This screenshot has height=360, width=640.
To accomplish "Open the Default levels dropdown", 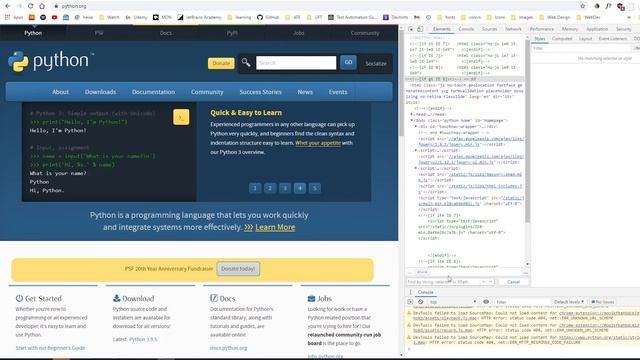I will pyautogui.click(x=569, y=302).
